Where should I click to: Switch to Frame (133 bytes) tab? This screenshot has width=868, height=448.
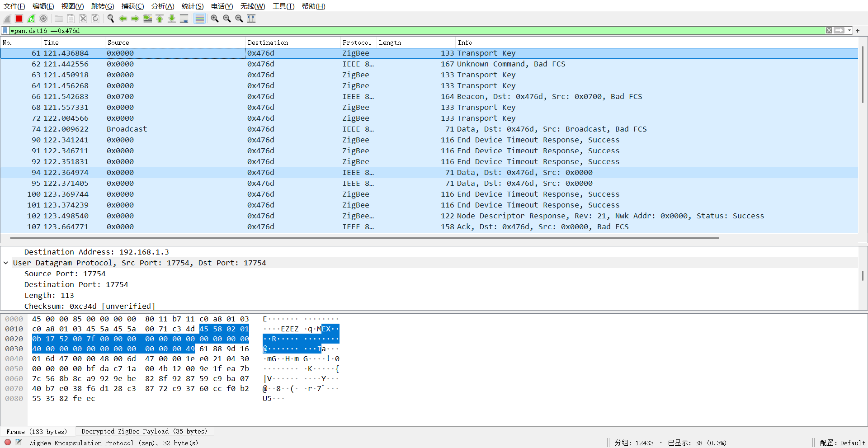click(37, 431)
